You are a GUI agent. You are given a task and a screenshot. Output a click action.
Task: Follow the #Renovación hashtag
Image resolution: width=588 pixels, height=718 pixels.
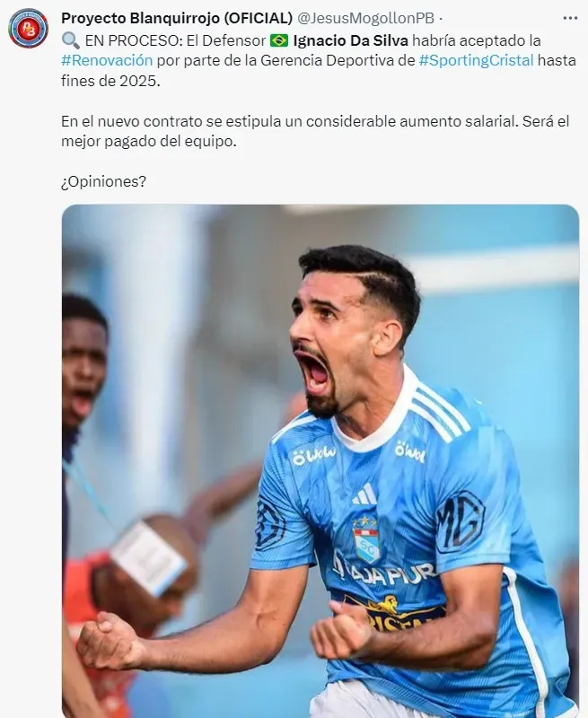pyautogui.click(x=107, y=60)
